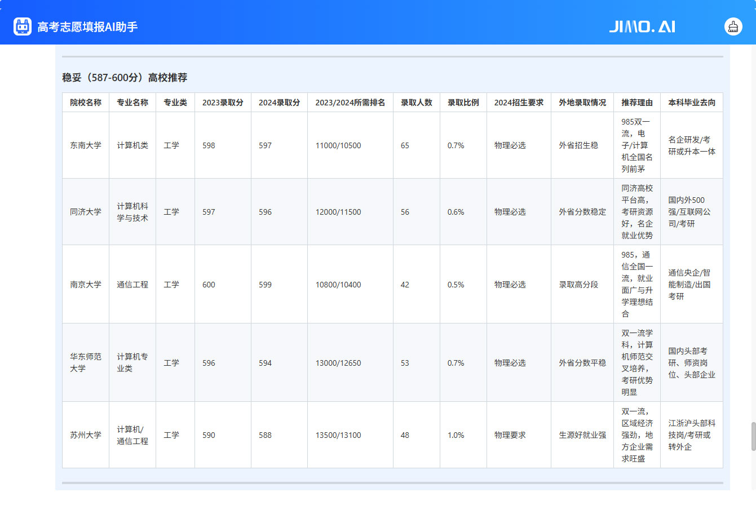Click the 录取比例 column header
Screen dimensions: 756x532
click(x=463, y=103)
